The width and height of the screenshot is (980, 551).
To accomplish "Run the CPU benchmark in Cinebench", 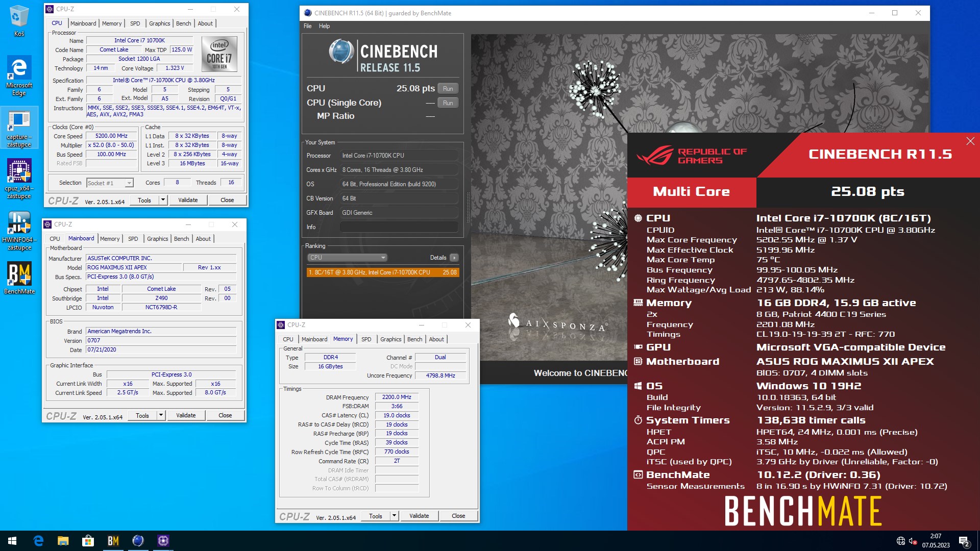I will coord(448,89).
